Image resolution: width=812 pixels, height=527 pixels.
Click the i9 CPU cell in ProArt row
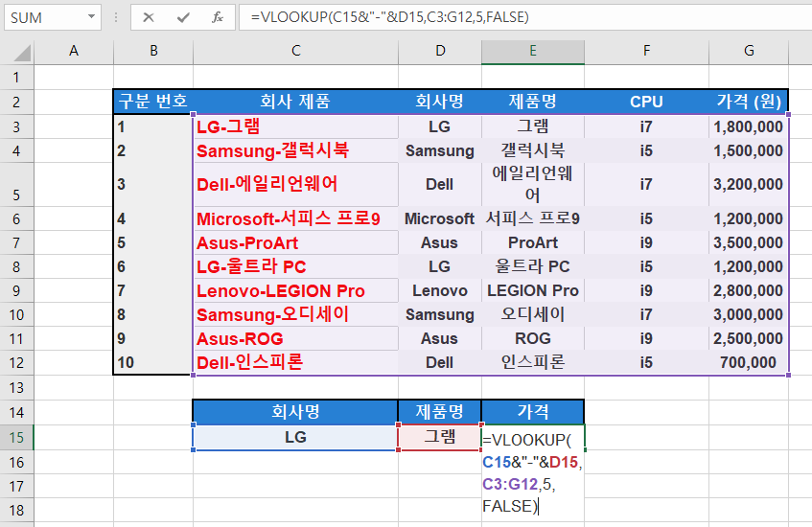[x=646, y=242]
